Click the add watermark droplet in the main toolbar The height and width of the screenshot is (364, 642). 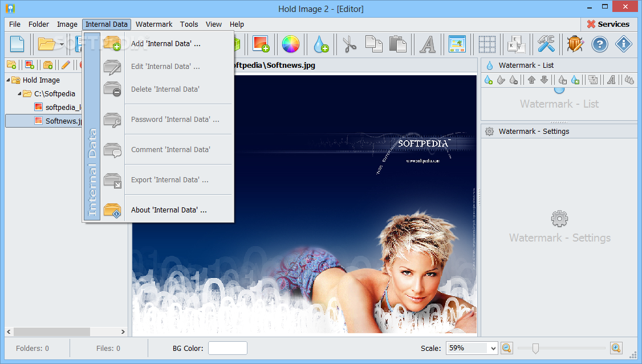[x=321, y=44]
